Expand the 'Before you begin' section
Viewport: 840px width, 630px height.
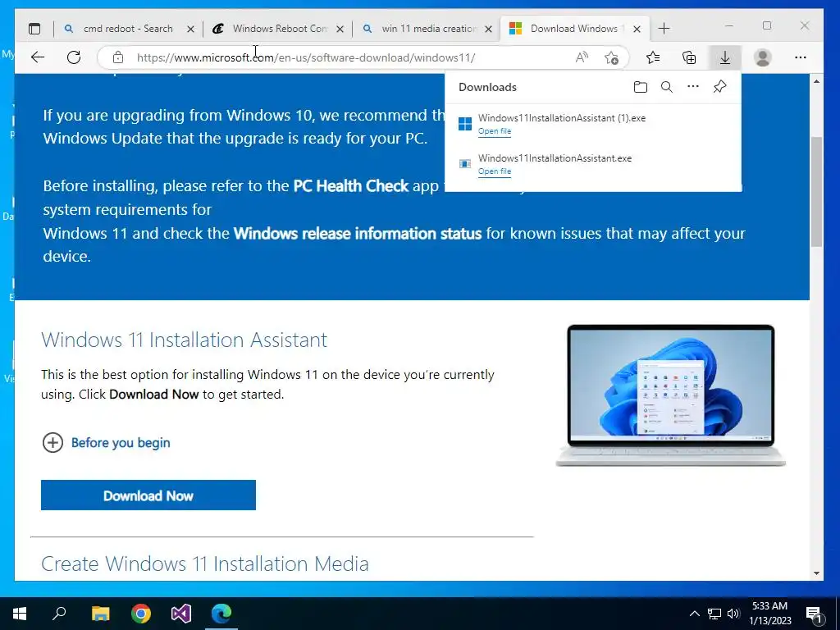tap(106, 442)
